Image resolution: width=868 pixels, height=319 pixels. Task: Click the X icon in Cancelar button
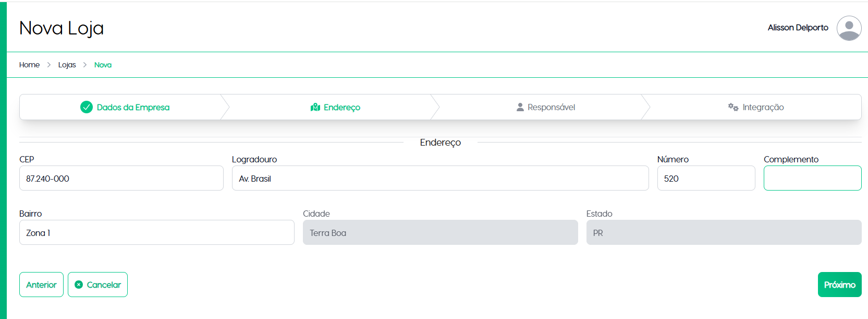point(79,285)
